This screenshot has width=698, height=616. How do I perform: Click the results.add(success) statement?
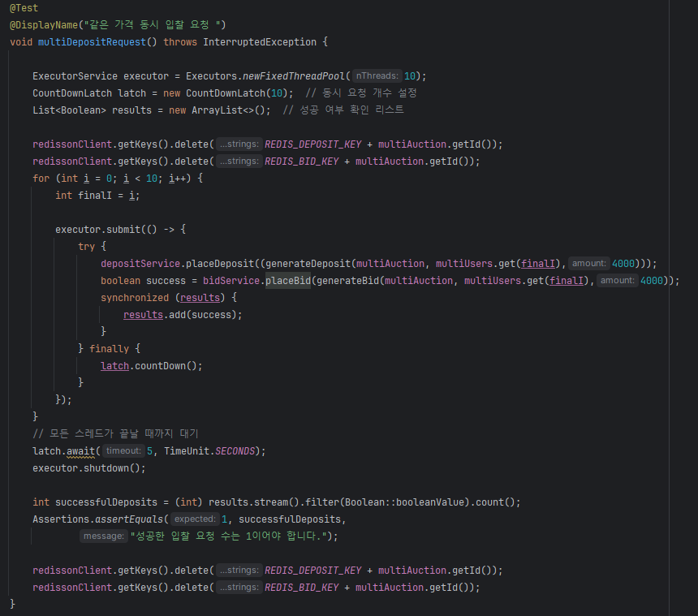pos(183,315)
